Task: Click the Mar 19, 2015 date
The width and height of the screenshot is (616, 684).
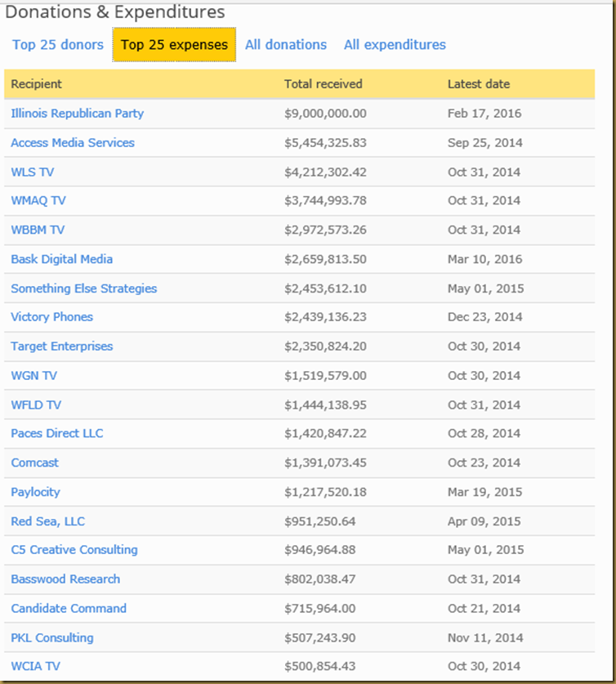Action: [x=484, y=492]
